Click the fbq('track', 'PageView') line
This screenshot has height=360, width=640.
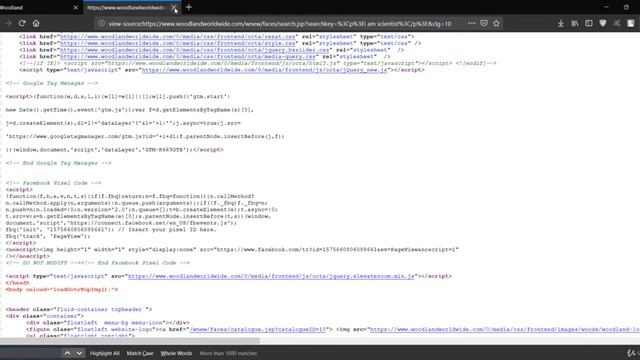pos(48,236)
